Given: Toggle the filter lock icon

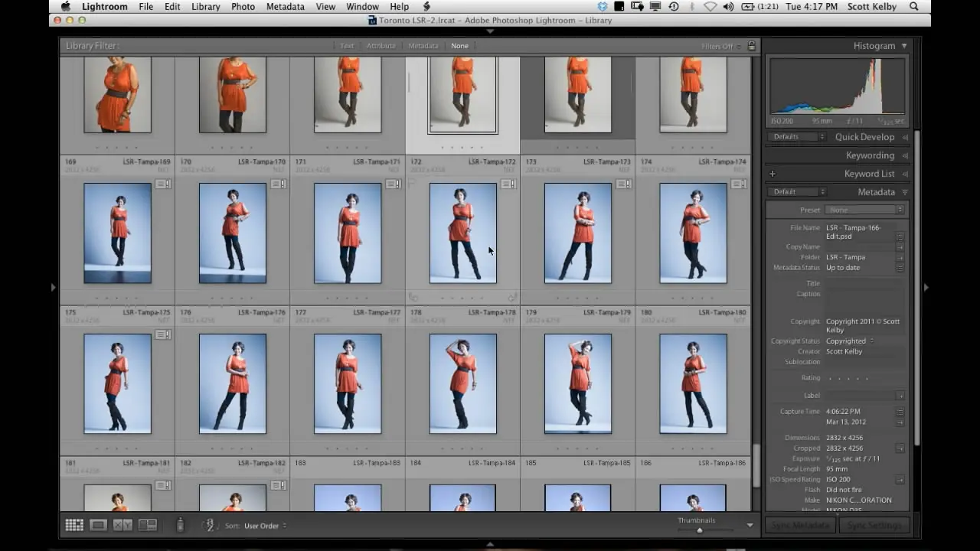Looking at the screenshot, I should coord(751,46).
